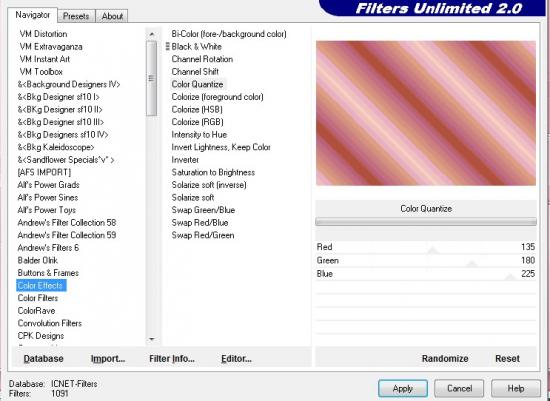
Task: Reset the Color Quantize parameters
Action: tap(507, 359)
